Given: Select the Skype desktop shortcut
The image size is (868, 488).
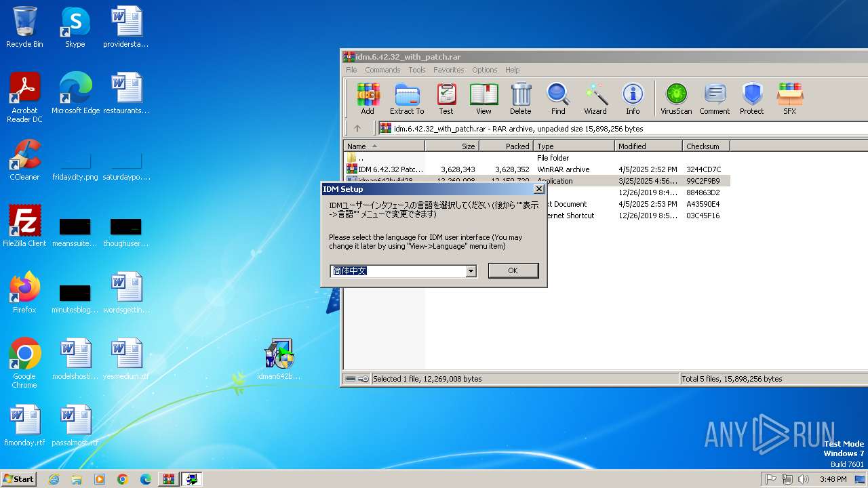Looking at the screenshot, I should 75,27.
